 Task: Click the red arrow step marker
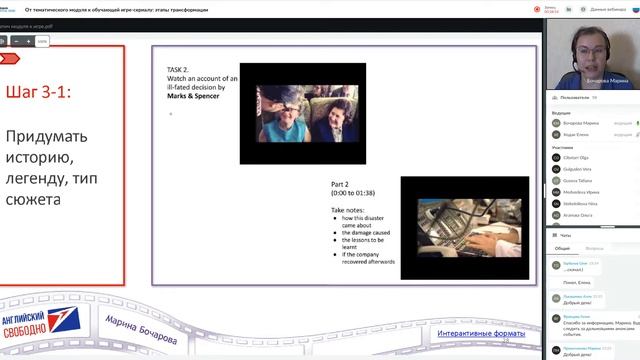[x=9, y=59]
